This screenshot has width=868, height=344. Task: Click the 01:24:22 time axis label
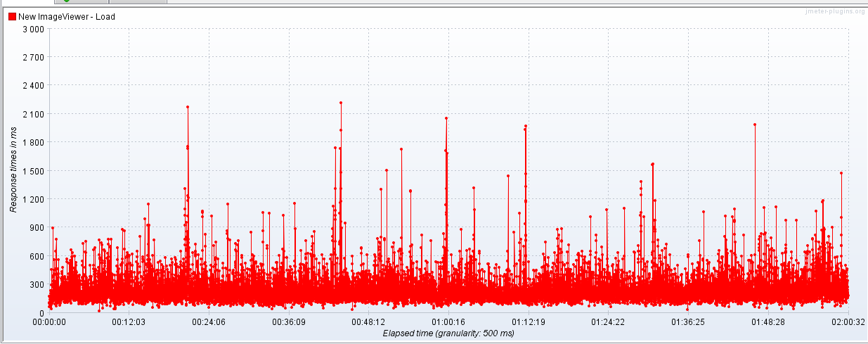(609, 322)
